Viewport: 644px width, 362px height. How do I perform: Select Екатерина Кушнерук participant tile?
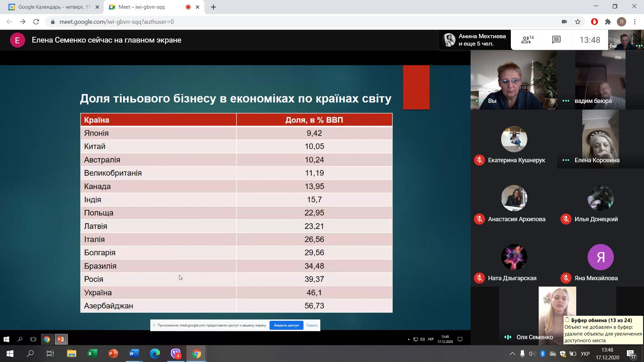tap(514, 139)
